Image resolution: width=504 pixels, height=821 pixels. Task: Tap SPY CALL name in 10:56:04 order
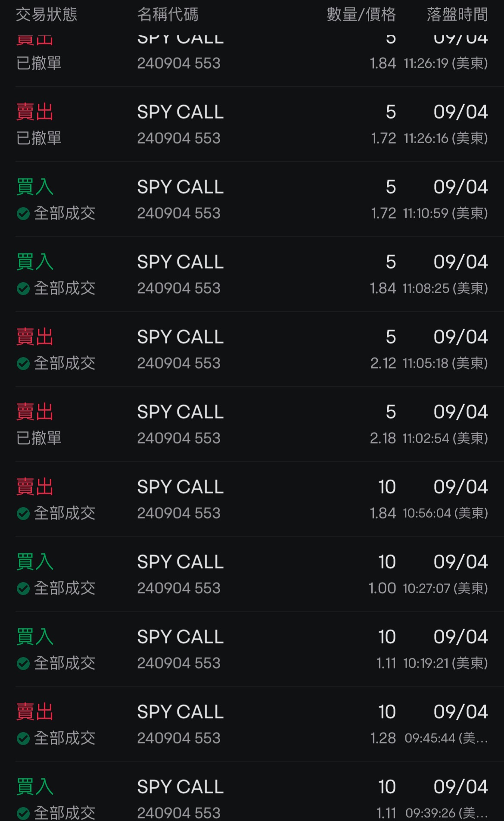[180, 487]
